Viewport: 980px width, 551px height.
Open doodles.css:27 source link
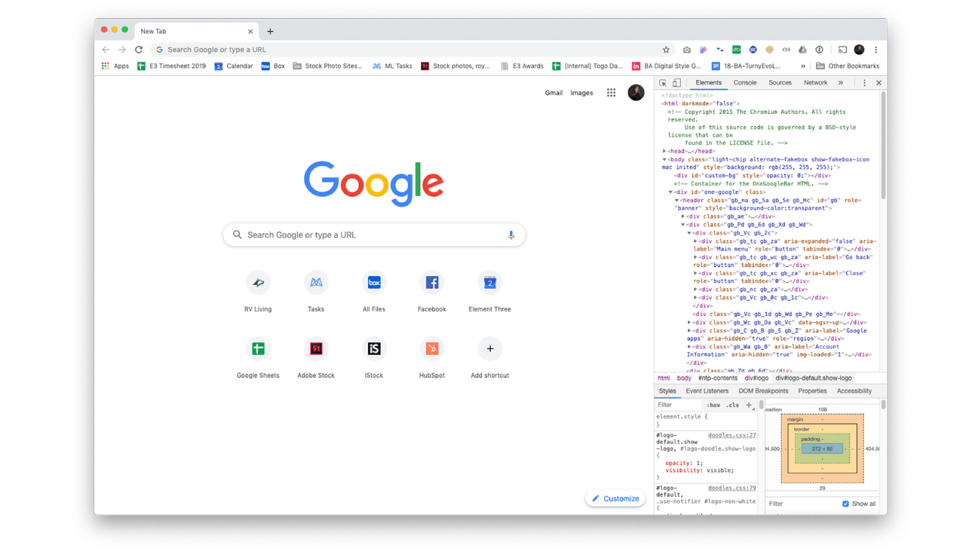click(x=732, y=436)
